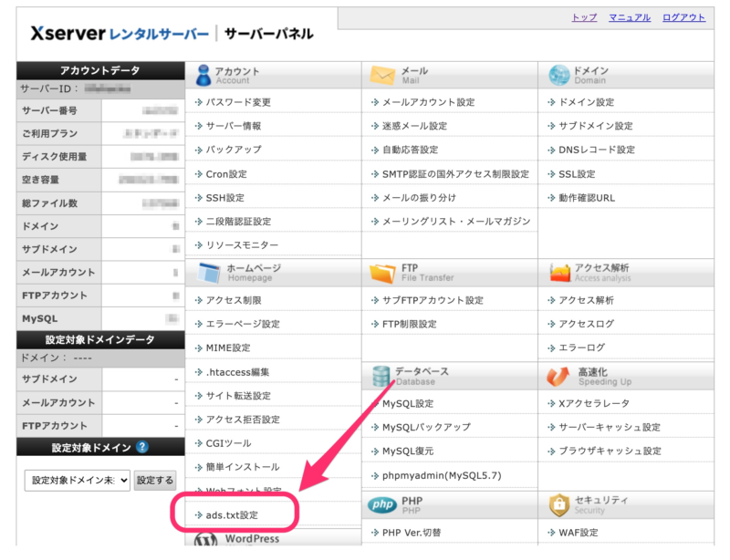This screenshot has height=560, width=730.
Task: Open アクセスログ
Action: pos(586,324)
